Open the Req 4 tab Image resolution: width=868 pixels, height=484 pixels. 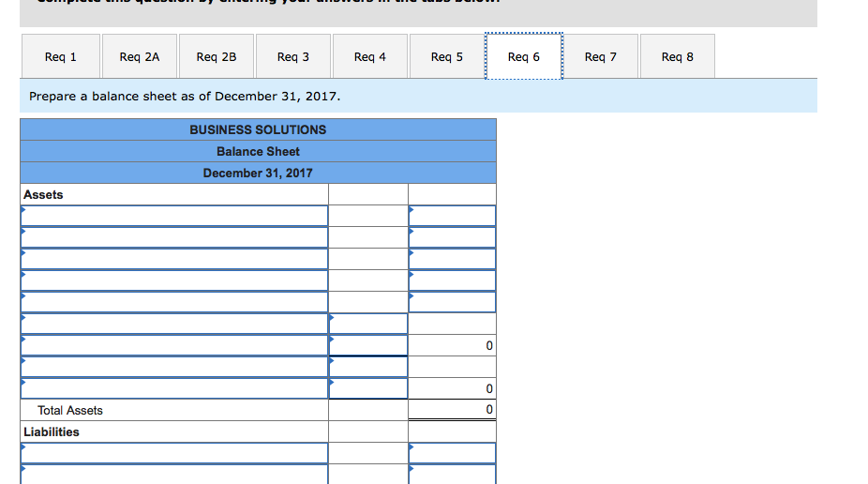(x=370, y=56)
